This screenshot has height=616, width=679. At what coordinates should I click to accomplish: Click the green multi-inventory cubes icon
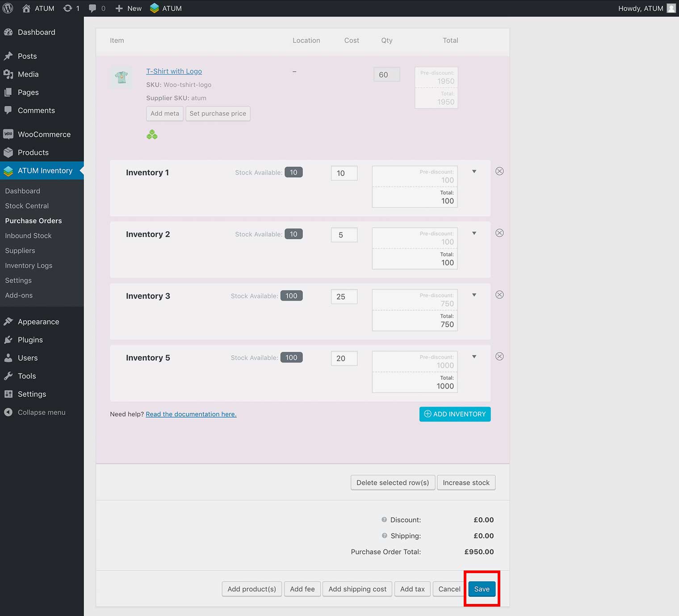(x=152, y=134)
